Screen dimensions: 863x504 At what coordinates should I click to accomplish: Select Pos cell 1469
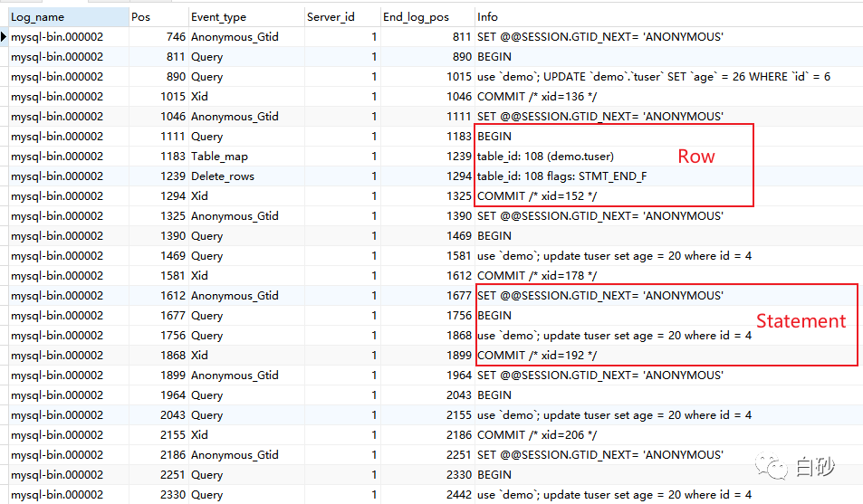tap(158, 256)
